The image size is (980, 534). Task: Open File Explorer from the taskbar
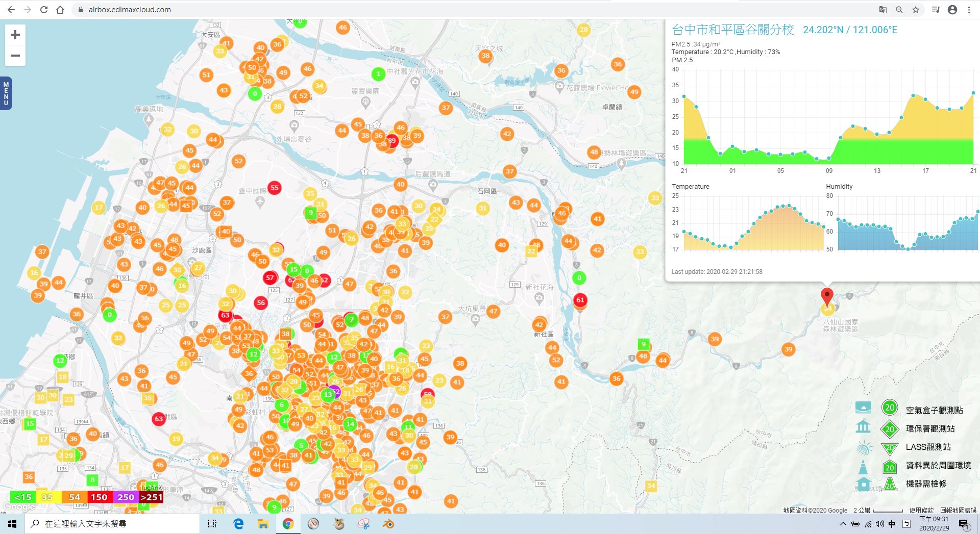click(263, 524)
